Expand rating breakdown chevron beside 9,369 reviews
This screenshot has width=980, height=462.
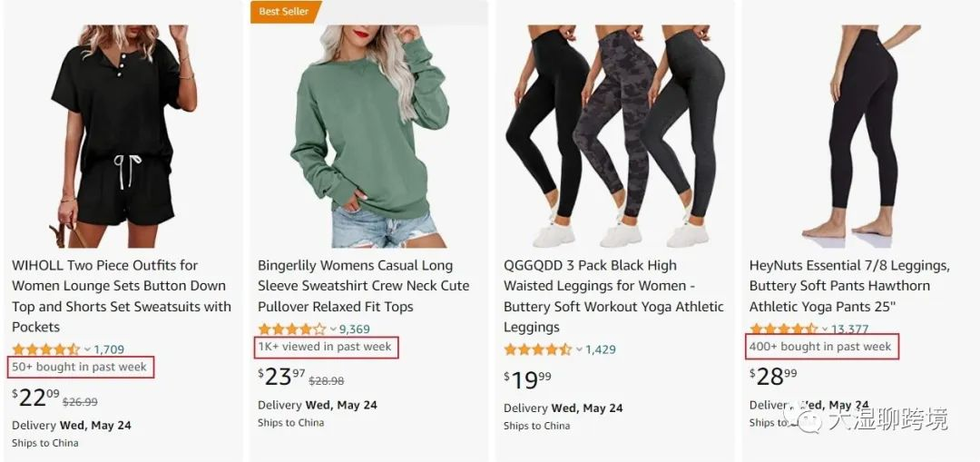333,329
